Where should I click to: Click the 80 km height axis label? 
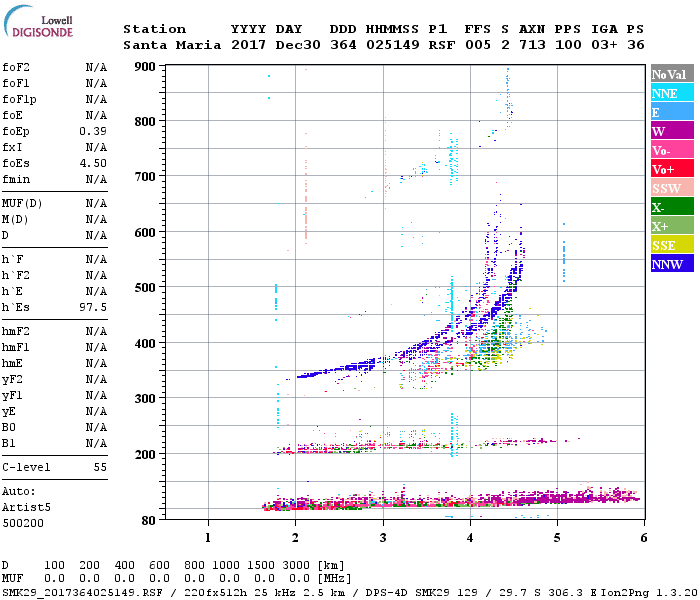(x=149, y=521)
